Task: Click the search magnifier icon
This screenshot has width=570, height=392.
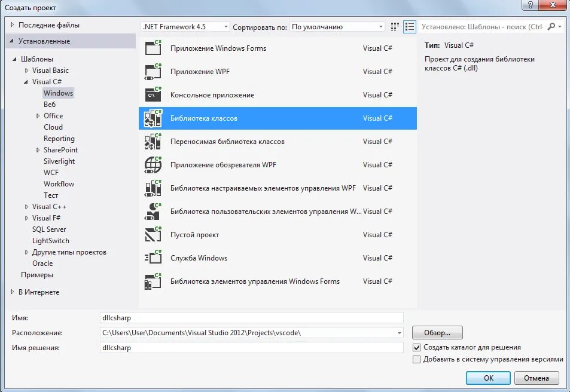Action: [x=551, y=26]
